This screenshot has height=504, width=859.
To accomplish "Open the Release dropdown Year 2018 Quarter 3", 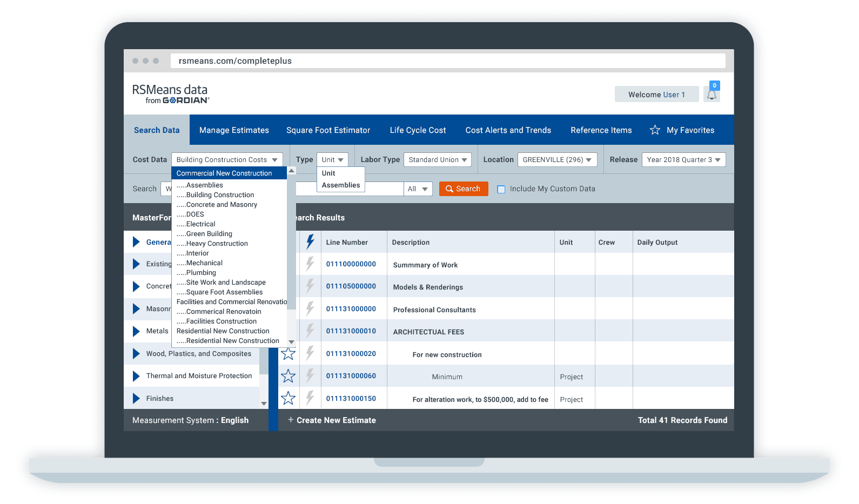I will click(x=683, y=160).
